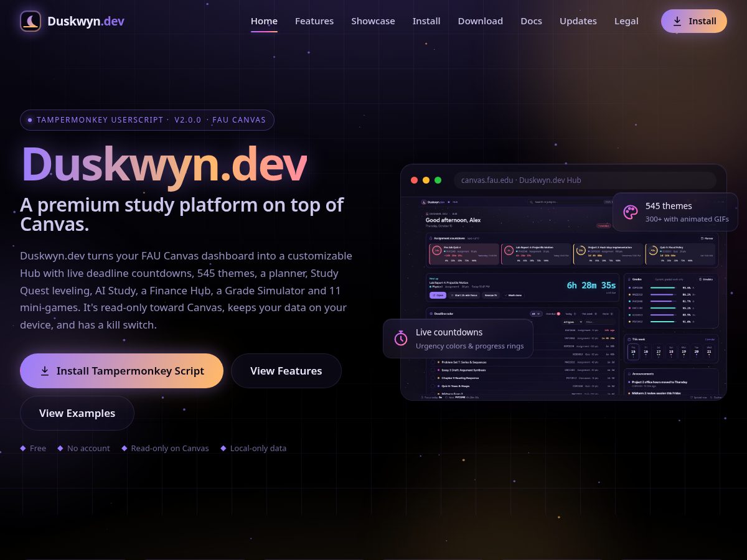747x560 pixels.
Task: Open the Download nav item
Action: 481,21
